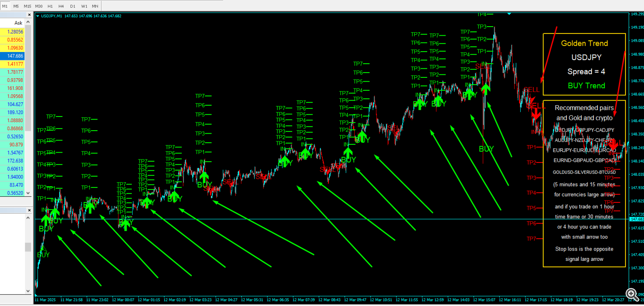Image resolution: width=644 pixels, height=306 pixels.
Task: Click the chart shift triangle marker at top
Action: point(509,14)
